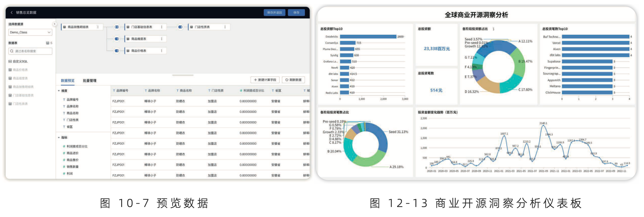Viewport: 644px width, 217px height.
Task: Toggle the join link before 门店性质表
Action: (180, 27)
